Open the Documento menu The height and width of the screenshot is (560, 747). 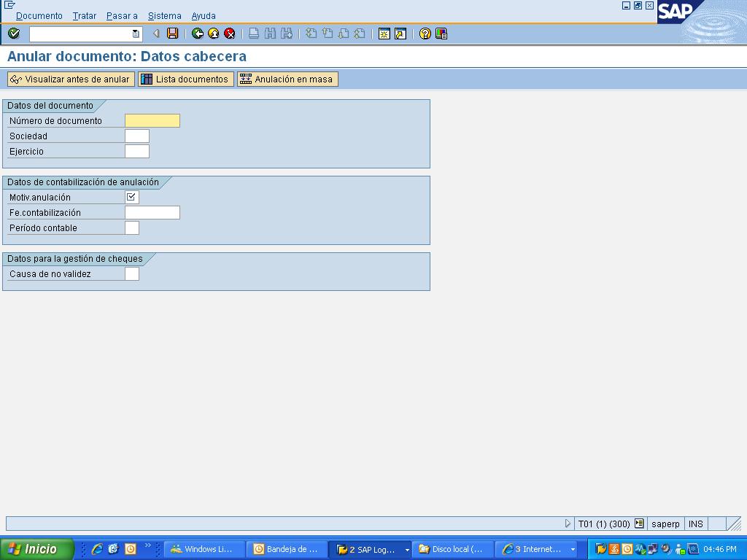39,15
